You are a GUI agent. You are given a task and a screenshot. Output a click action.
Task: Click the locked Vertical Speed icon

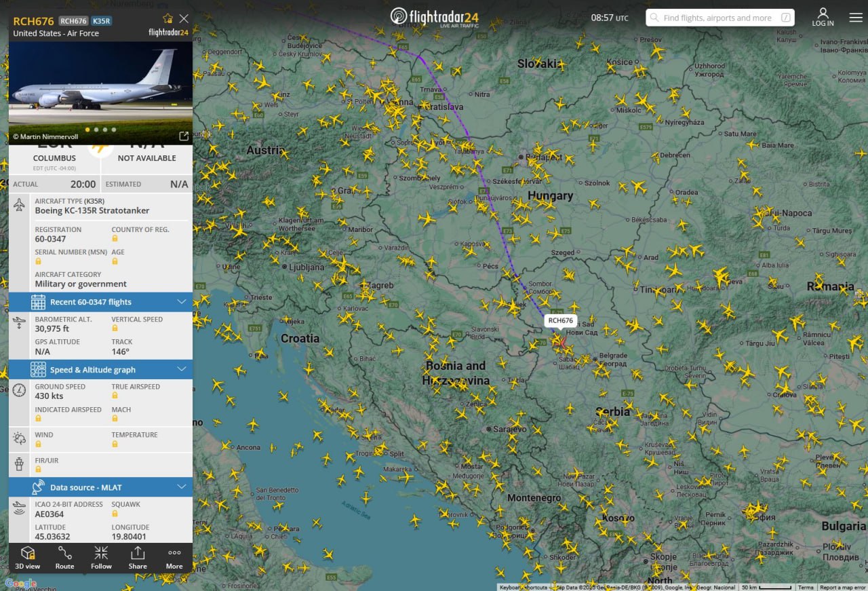[x=115, y=328]
